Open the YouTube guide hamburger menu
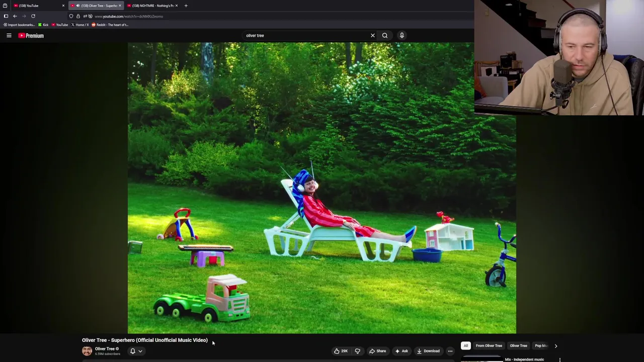The width and height of the screenshot is (644, 362). tap(9, 36)
